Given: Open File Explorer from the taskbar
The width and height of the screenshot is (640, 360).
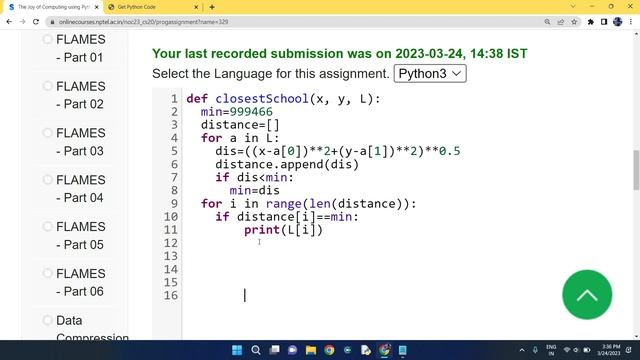Looking at the screenshot, I should tap(311, 350).
